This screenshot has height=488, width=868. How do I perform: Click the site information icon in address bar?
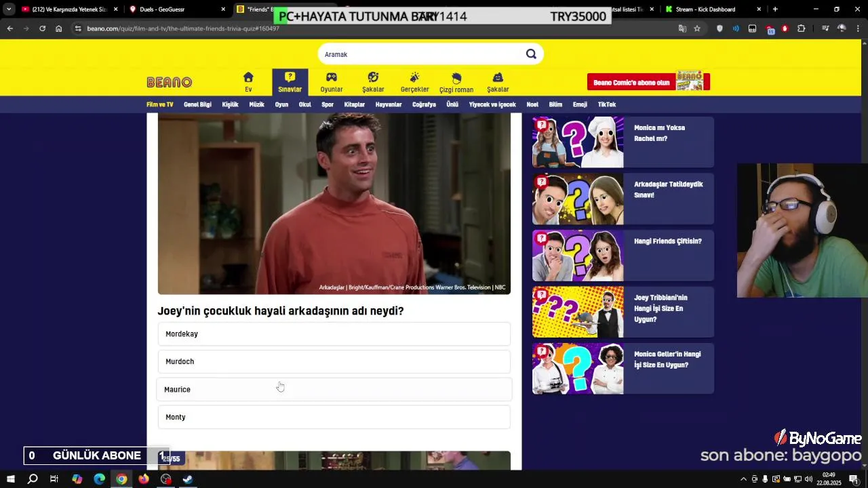click(x=78, y=28)
